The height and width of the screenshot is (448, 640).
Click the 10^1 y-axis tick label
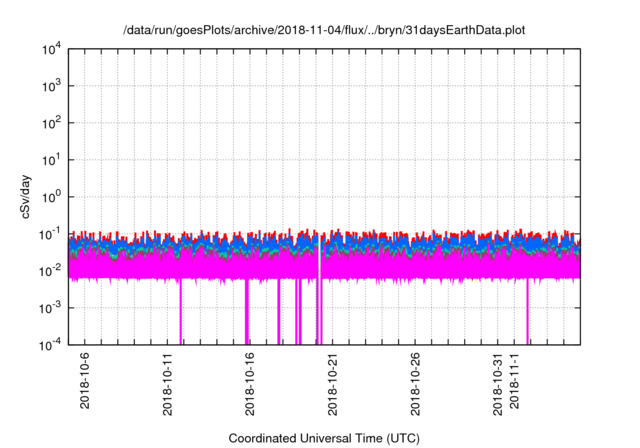[52, 161]
